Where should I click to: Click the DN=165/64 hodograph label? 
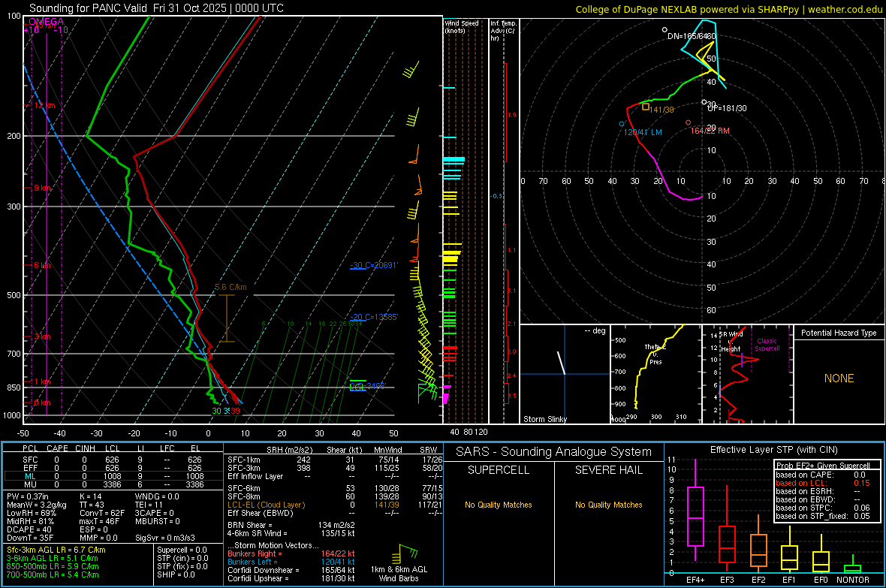691,36
